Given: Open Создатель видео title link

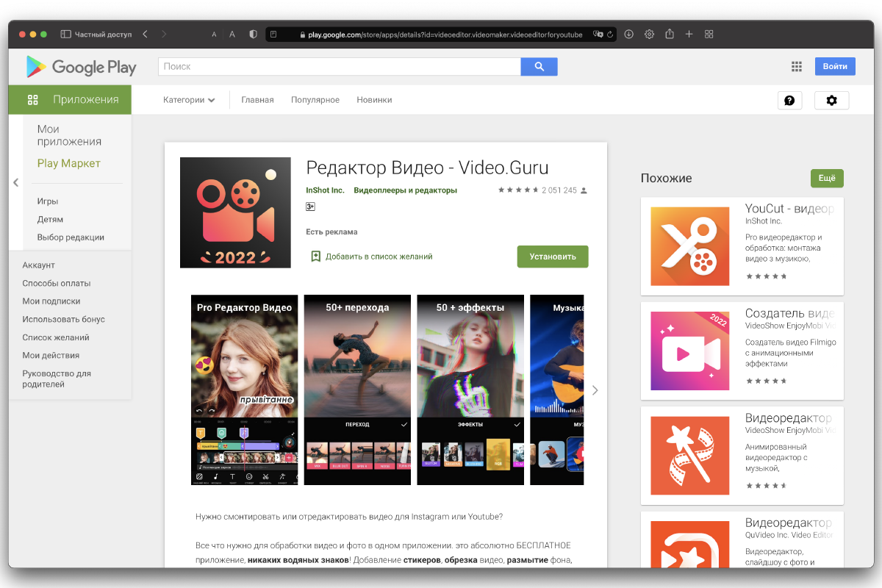Looking at the screenshot, I should point(789,313).
